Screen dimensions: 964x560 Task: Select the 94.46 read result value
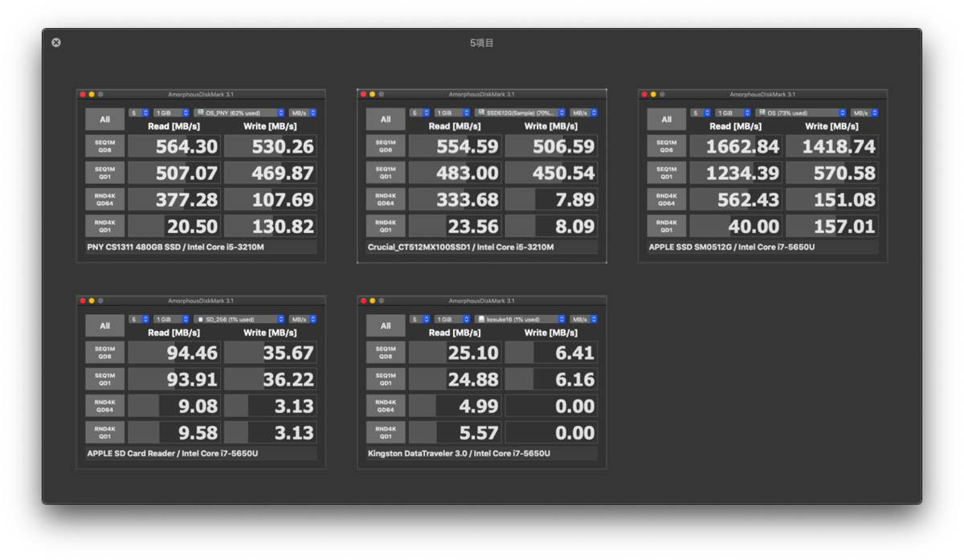point(174,353)
